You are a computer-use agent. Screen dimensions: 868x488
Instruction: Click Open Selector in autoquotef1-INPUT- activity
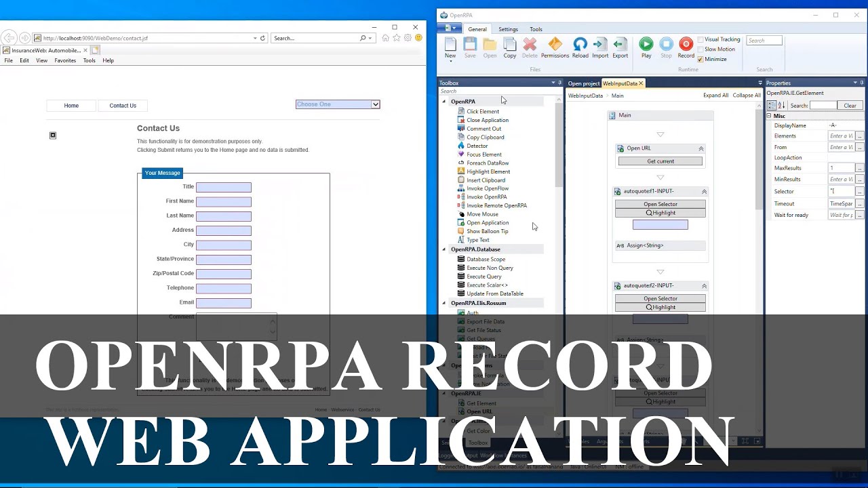[660, 204]
